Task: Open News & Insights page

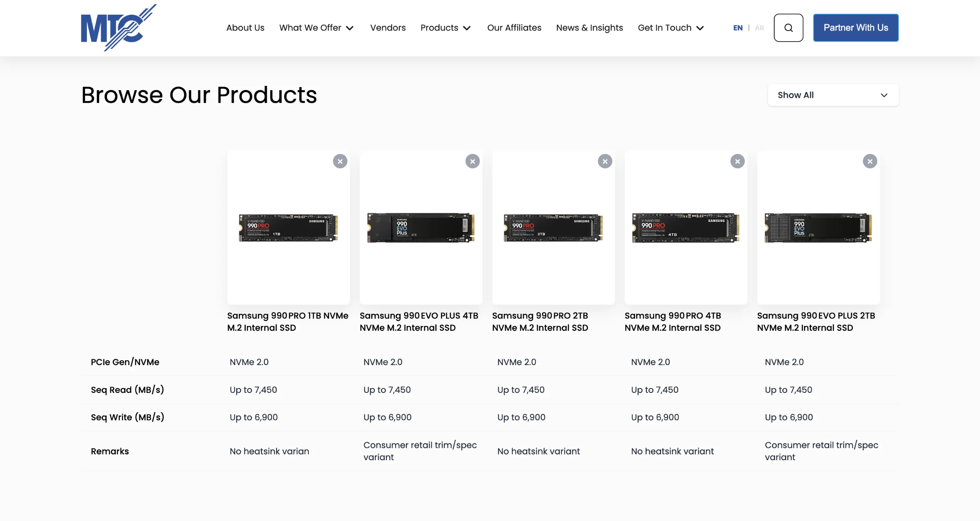Action: [x=590, y=28]
